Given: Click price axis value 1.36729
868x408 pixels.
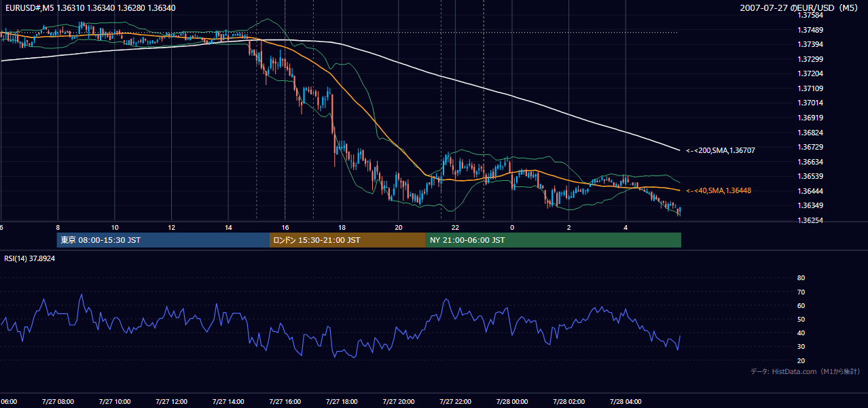Looking at the screenshot, I should [x=810, y=147].
